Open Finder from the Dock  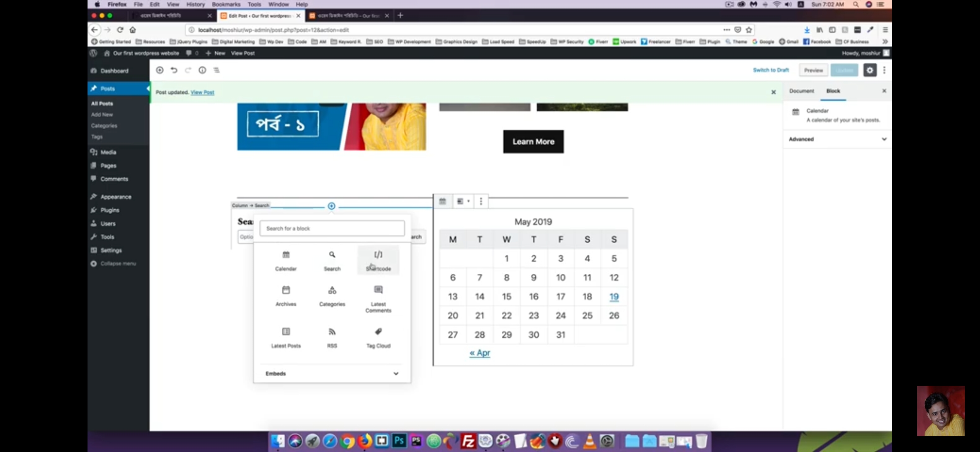coord(277,441)
